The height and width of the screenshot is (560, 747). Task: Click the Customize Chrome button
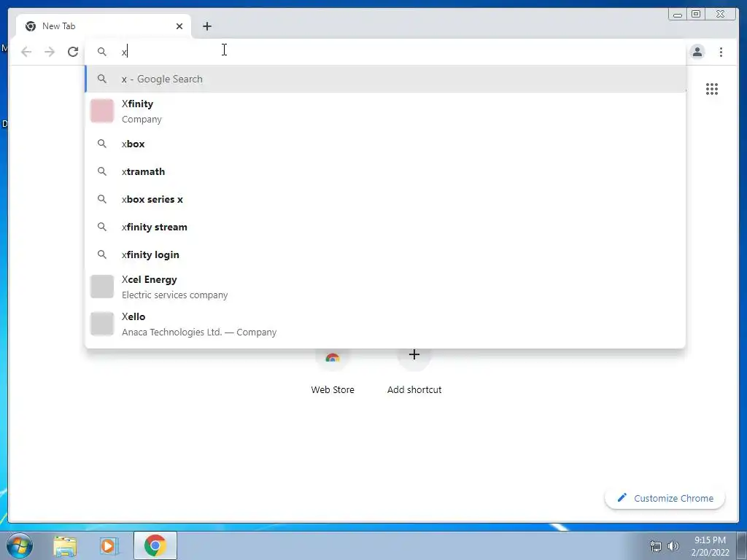(x=665, y=498)
